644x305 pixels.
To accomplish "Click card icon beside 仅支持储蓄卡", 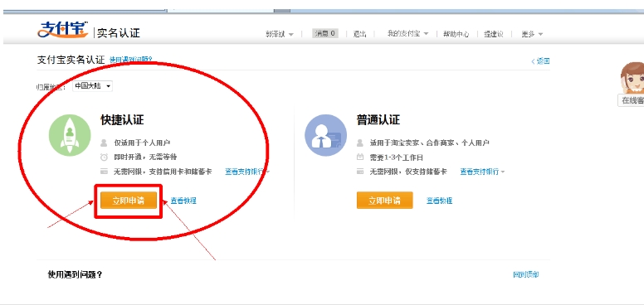I will point(360,172).
